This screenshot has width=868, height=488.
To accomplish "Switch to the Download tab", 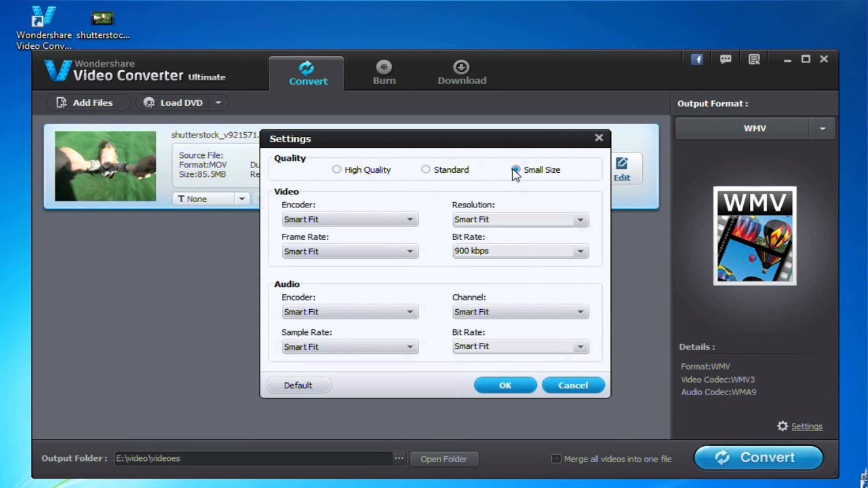I will [x=462, y=73].
